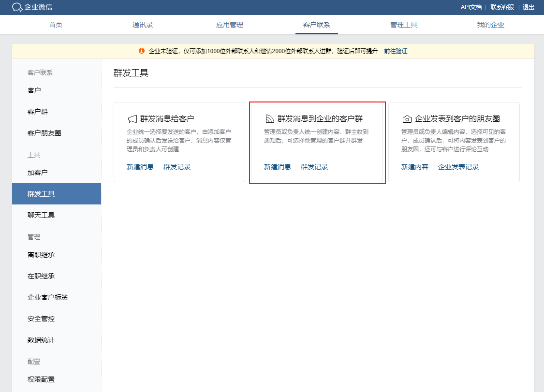
Task: Go to the 管理工具 tab
Action: [404, 25]
